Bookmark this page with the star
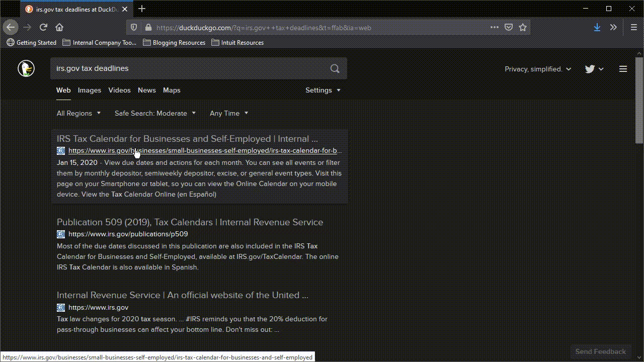This screenshot has height=362, width=644. [x=523, y=28]
